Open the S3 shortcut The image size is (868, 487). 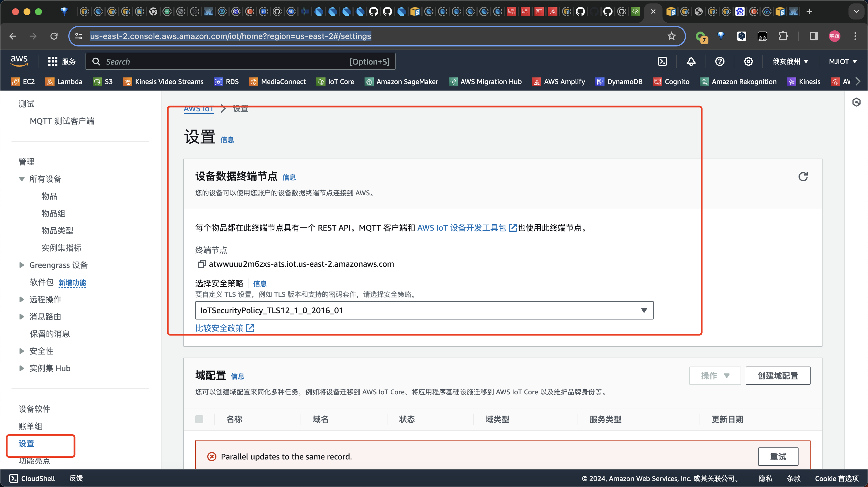click(x=103, y=81)
